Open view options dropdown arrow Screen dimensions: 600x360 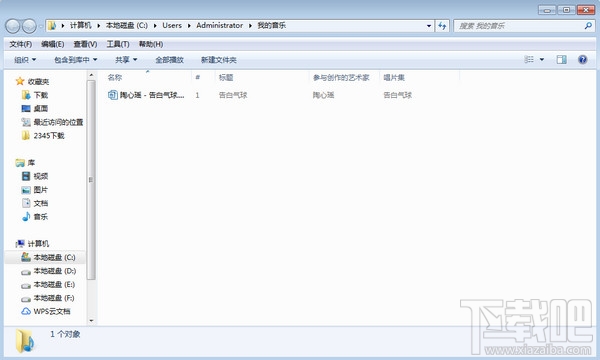(542, 60)
